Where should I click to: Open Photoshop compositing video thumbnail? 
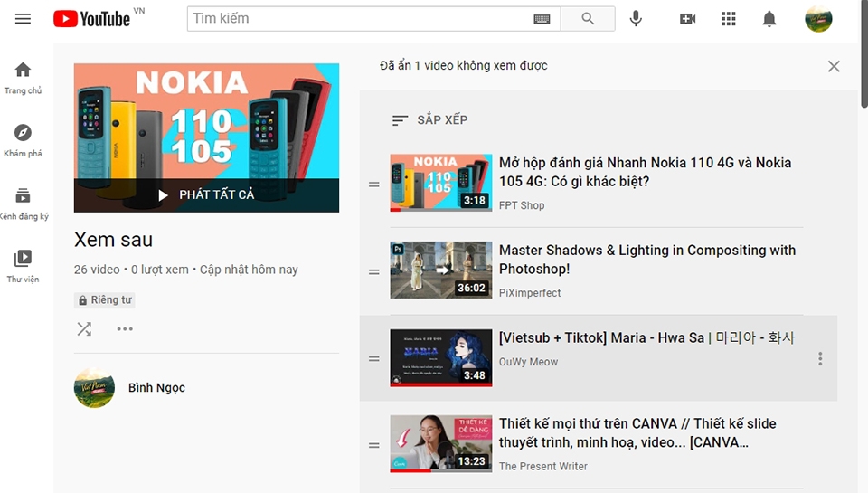pyautogui.click(x=441, y=270)
